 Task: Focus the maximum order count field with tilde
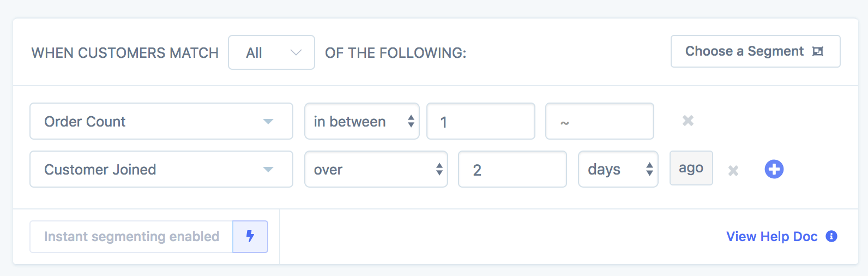tap(600, 121)
